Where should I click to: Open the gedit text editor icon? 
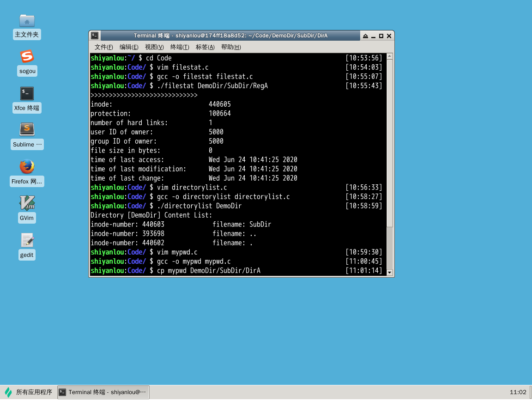27,240
